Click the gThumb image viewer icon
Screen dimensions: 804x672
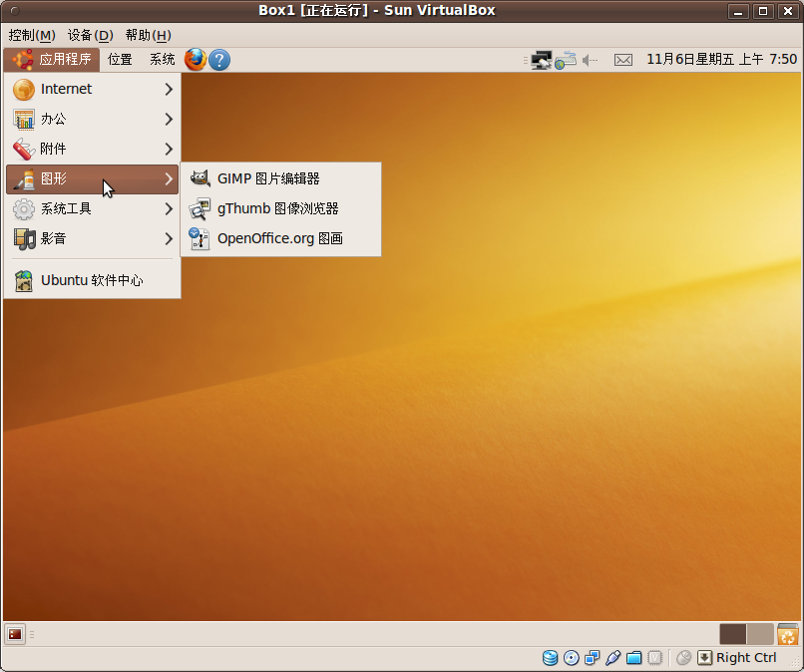(x=200, y=208)
